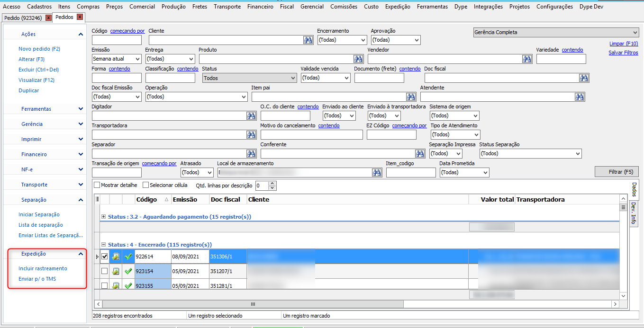This screenshot has width=644, height=328.
Task: Click document icon on row 923154
Action: click(116, 272)
